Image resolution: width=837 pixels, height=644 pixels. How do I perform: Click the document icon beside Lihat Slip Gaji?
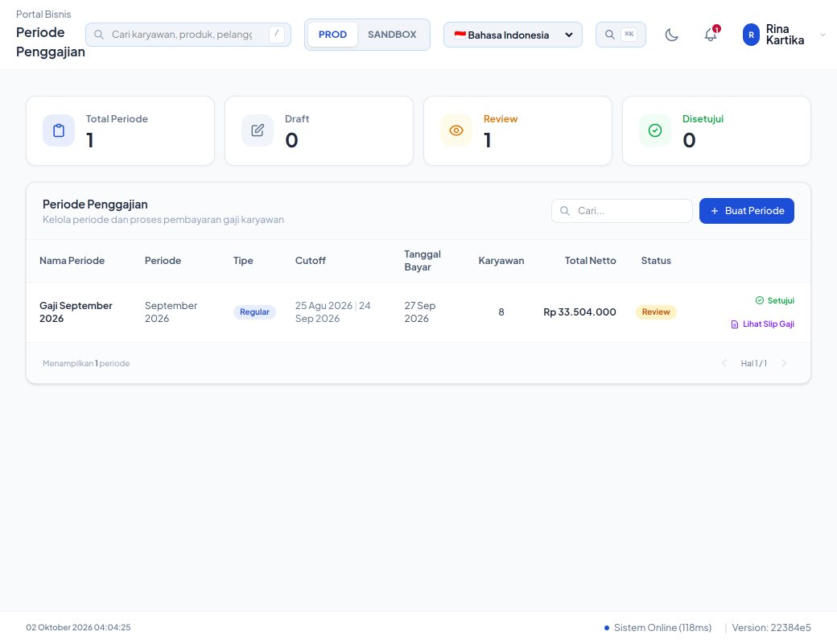click(735, 324)
